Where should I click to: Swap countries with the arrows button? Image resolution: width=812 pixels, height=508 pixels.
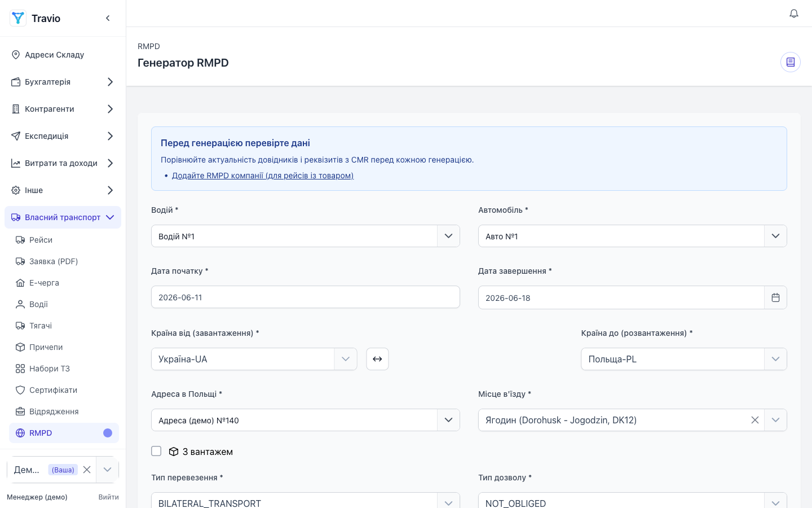[x=377, y=359]
